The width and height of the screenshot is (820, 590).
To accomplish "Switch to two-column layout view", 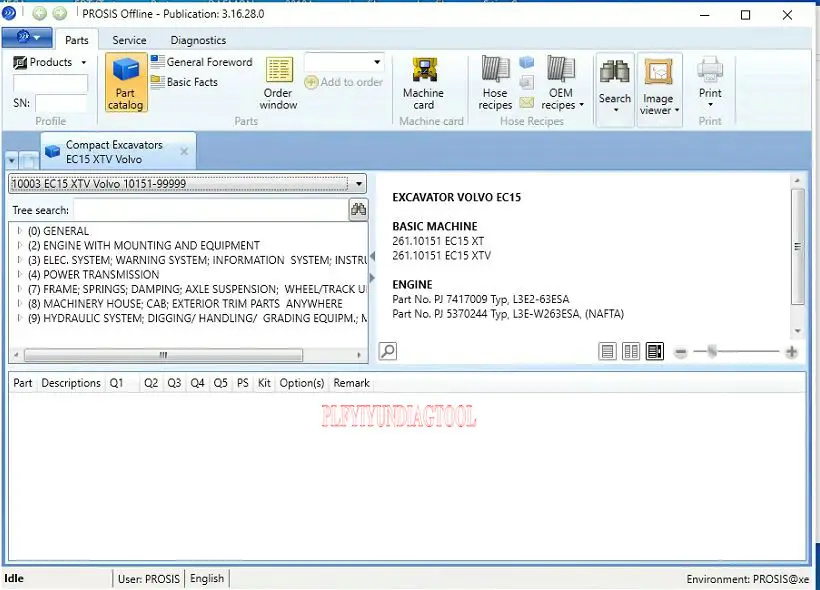I will (631, 351).
